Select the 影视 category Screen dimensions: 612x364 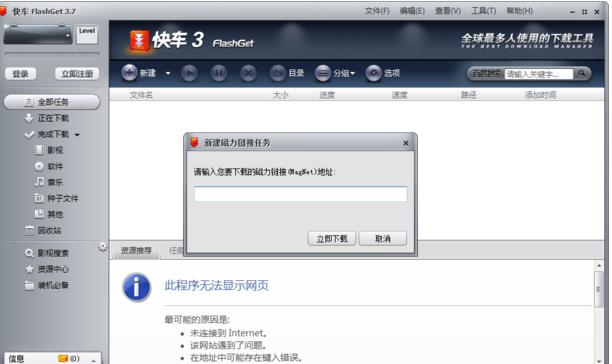point(55,150)
